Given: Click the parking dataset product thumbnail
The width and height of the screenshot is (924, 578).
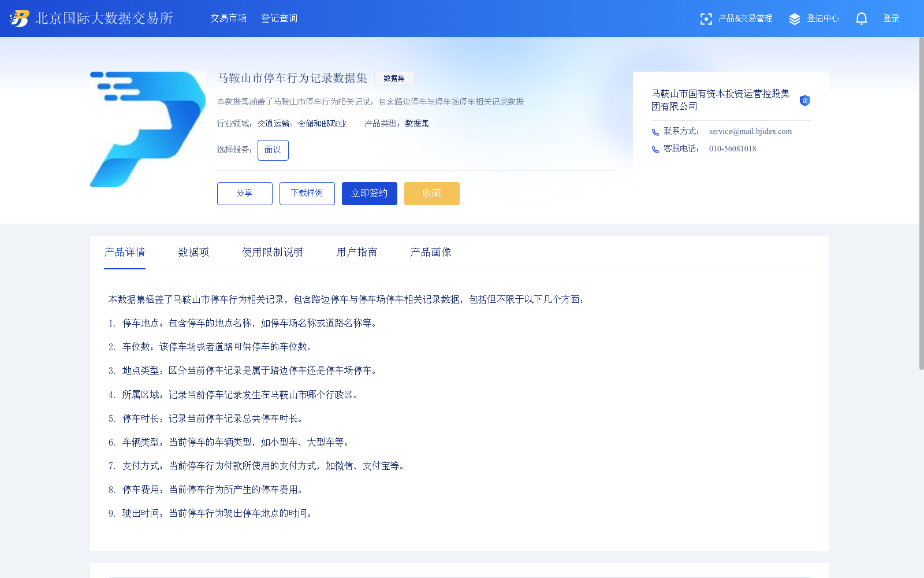Looking at the screenshot, I should click(x=148, y=129).
